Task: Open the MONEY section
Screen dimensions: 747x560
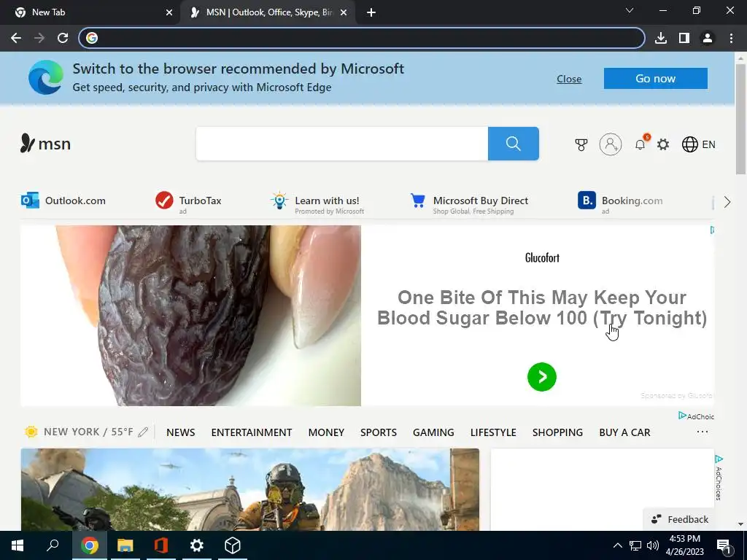Action: pos(326,432)
